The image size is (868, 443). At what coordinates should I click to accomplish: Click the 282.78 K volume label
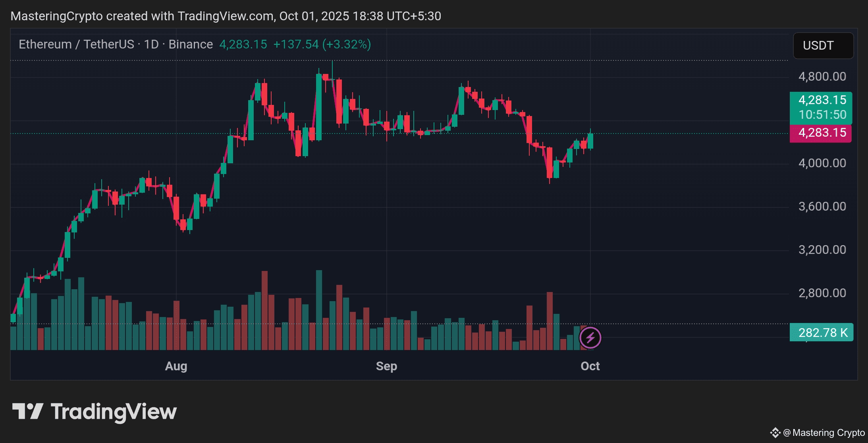tap(821, 333)
